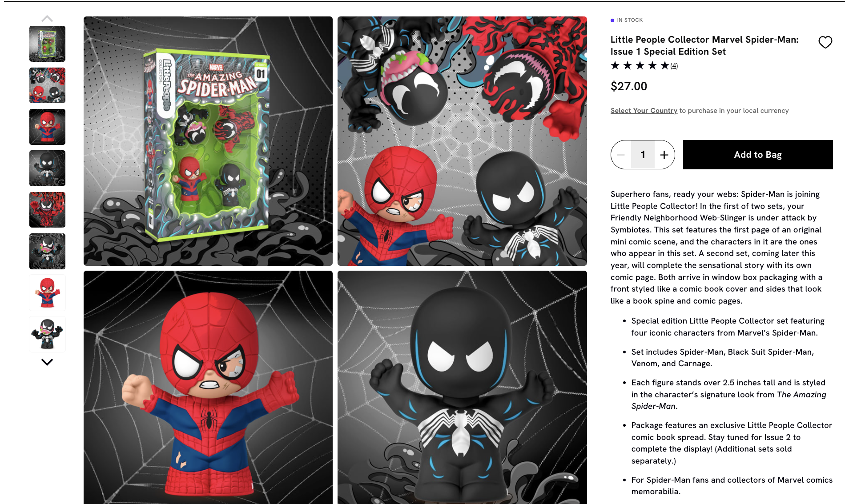The height and width of the screenshot is (504, 845).
Task: Open the Select Your Country link
Action: point(644,111)
